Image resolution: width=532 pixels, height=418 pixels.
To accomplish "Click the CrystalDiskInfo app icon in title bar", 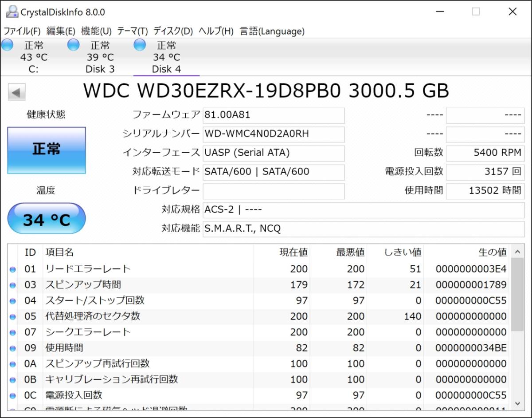I will click(12, 12).
